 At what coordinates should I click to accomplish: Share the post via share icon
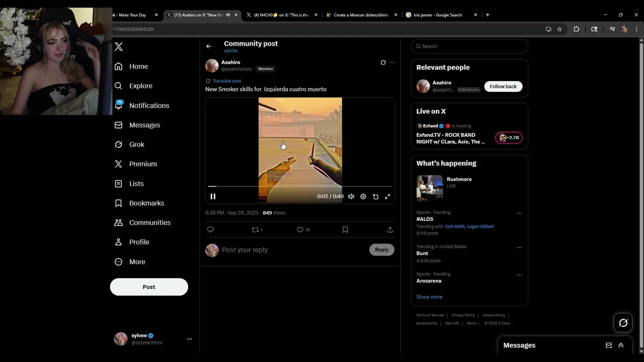tap(390, 230)
